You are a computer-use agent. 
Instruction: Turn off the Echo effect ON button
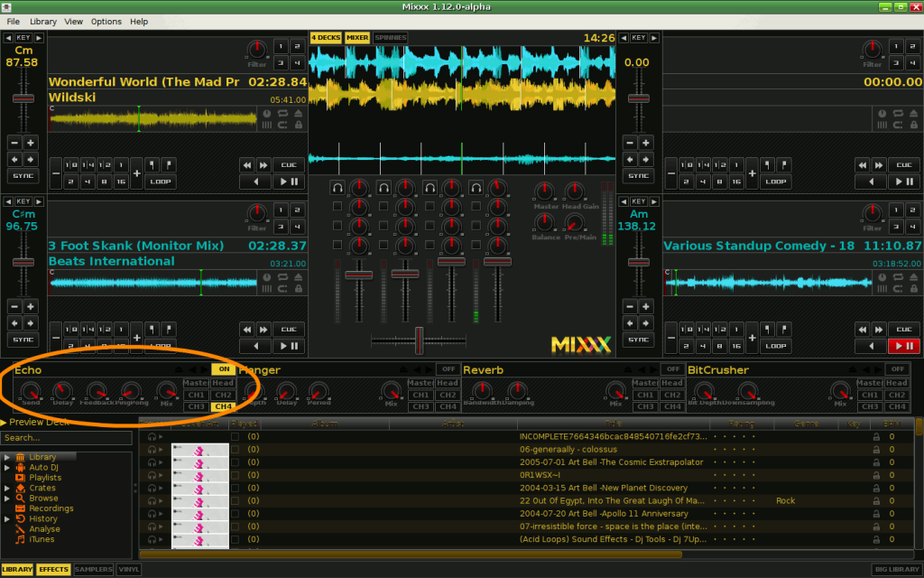222,369
